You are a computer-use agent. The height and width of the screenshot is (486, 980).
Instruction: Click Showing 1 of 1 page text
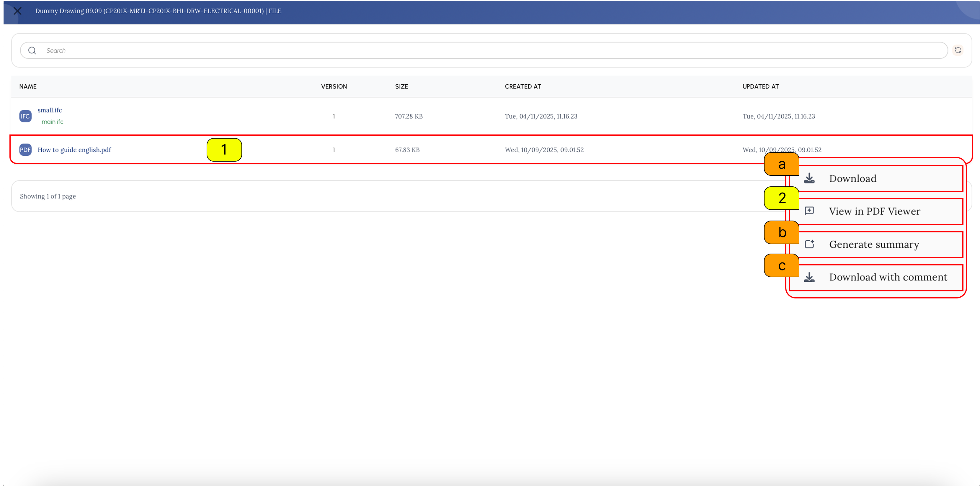(48, 196)
